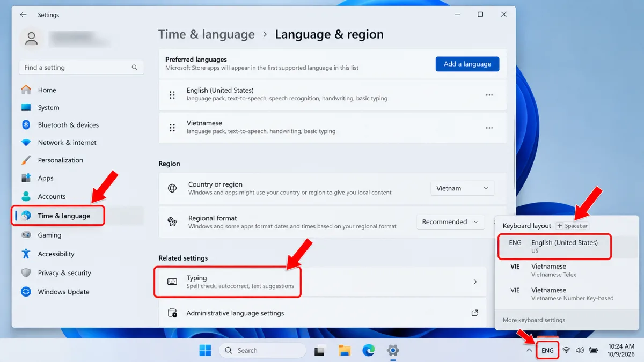This screenshot has height=362, width=644.
Task: Open Administrative language settings
Action: coord(323,313)
